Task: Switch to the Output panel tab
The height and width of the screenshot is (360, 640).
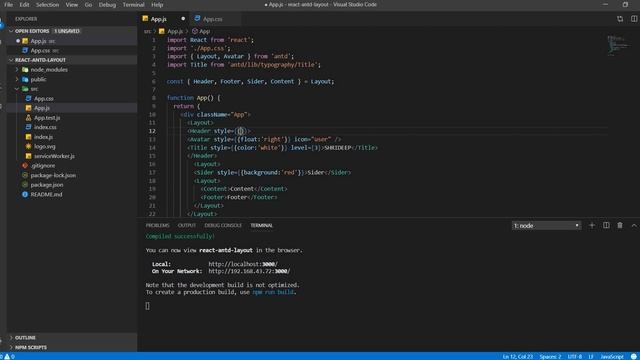Action: tap(187, 225)
